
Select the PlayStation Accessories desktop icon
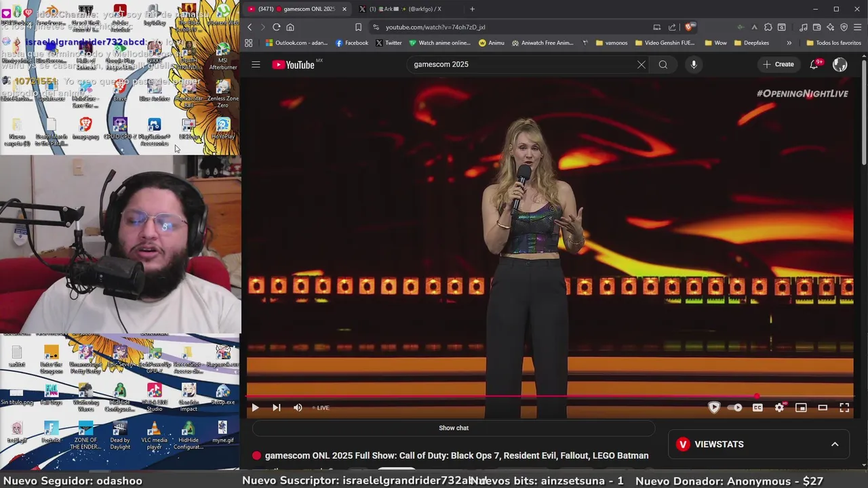154,132
